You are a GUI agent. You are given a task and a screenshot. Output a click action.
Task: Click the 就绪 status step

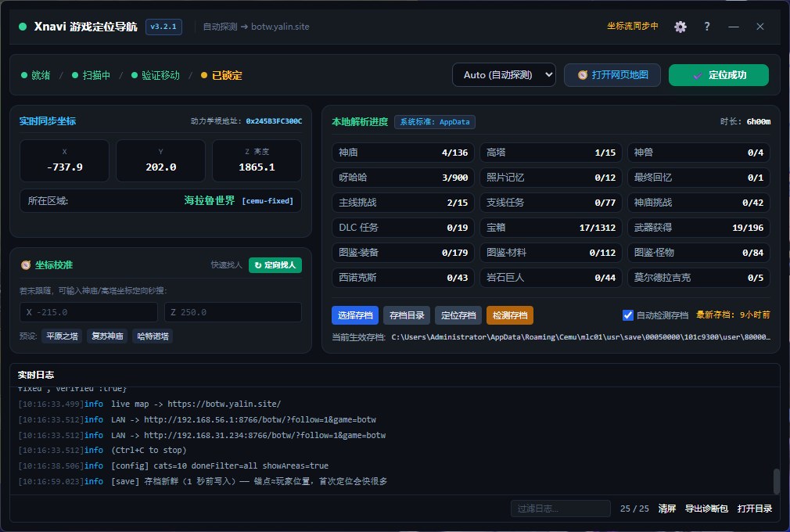point(36,76)
